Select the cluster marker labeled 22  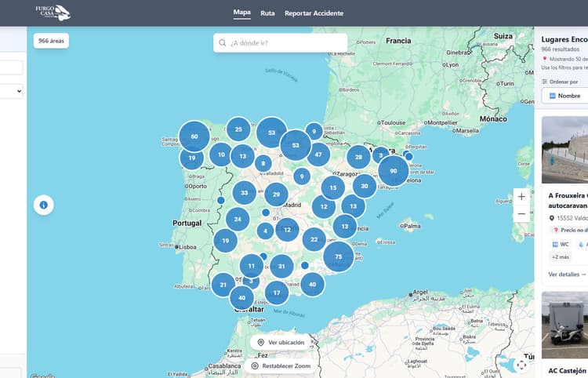(x=314, y=239)
